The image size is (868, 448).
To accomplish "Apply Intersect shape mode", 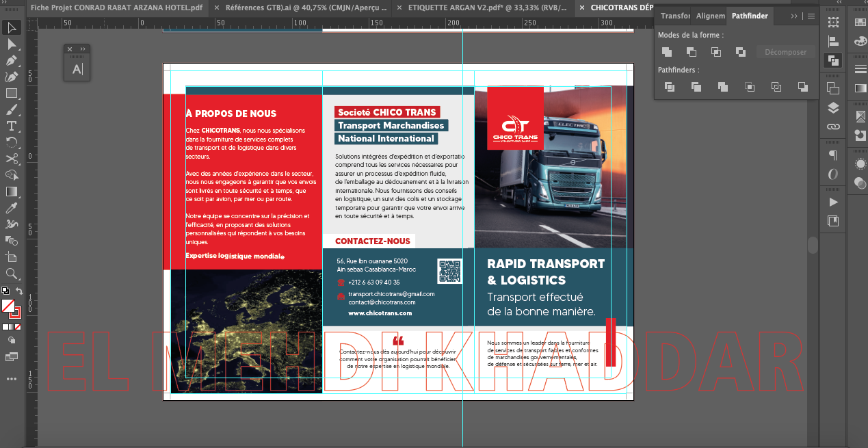I will coord(716,52).
